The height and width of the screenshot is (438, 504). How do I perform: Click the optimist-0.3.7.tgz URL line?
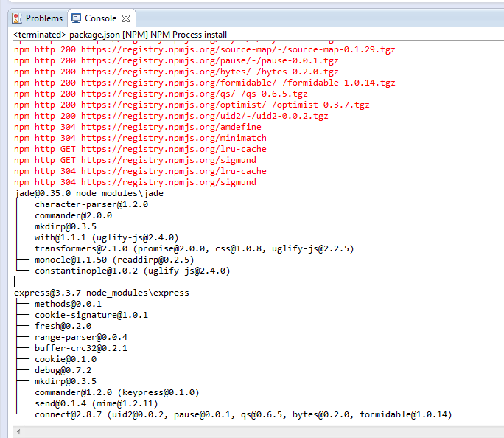pyautogui.click(x=192, y=105)
